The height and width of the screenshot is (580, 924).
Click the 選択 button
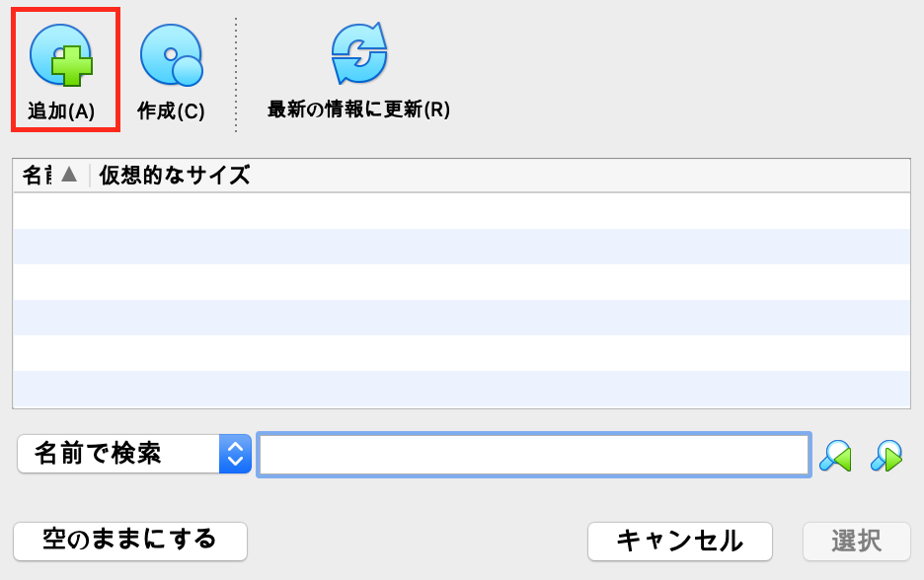(x=856, y=541)
